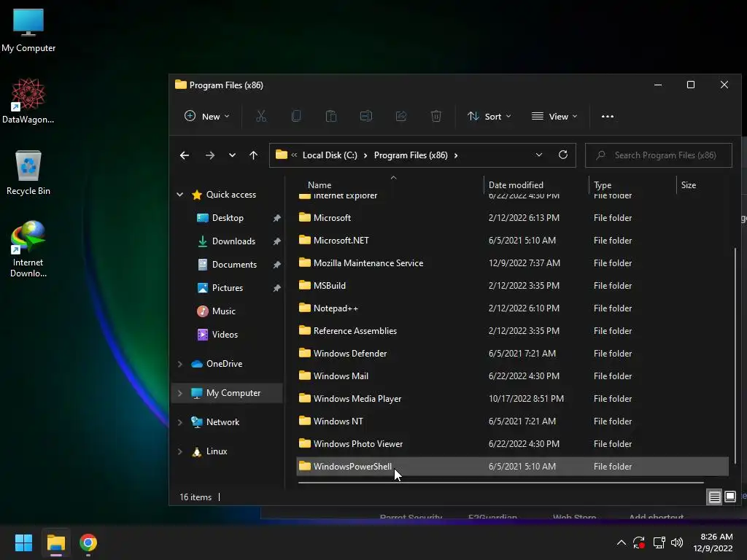This screenshot has height=560, width=747.
Task: Click the sync update tray icon
Action: pyautogui.click(x=639, y=542)
